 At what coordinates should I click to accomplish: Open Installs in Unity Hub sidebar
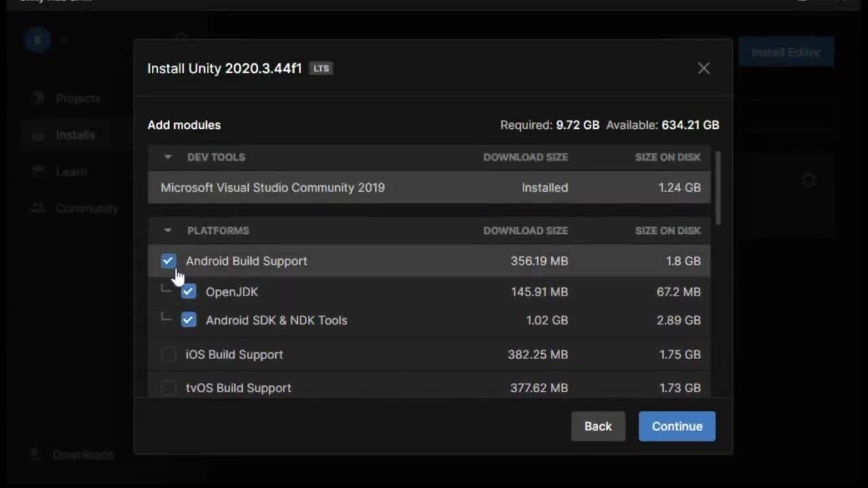coord(75,135)
